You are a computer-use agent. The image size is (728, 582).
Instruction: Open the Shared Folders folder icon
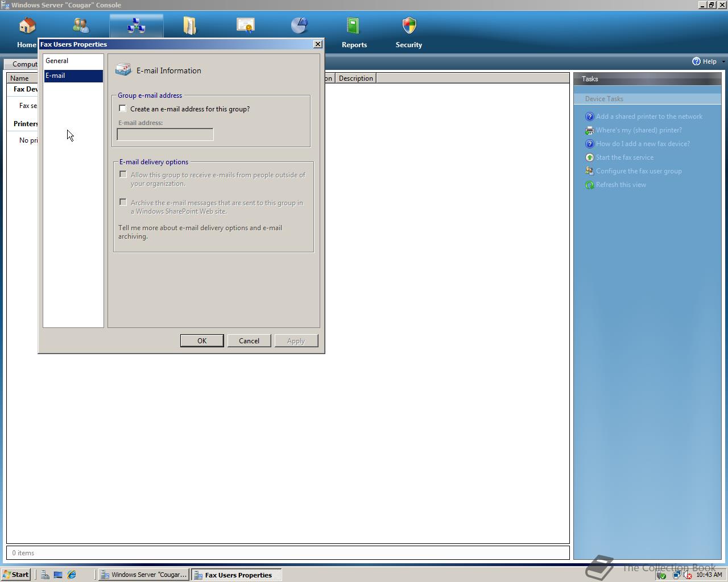[190, 26]
